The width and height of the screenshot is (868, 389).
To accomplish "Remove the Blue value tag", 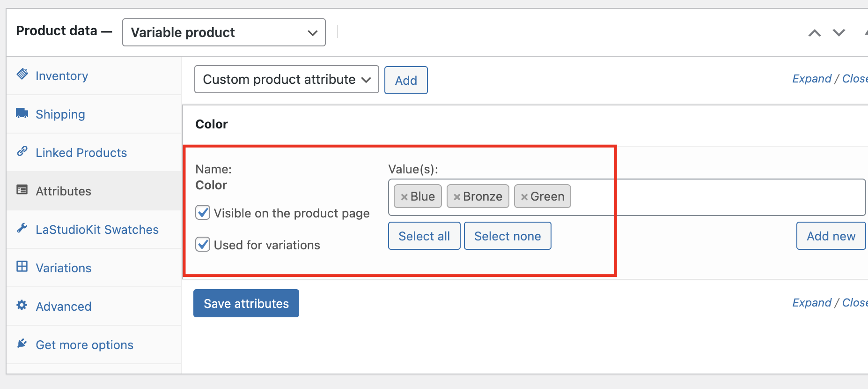I will coord(404,197).
